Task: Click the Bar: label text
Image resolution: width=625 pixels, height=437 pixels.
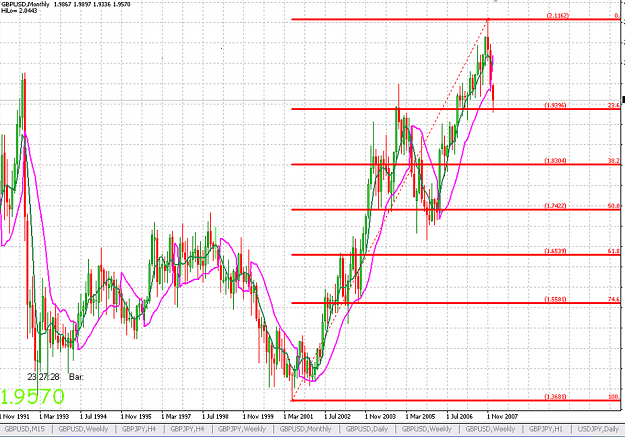Action: tap(76, 376)
